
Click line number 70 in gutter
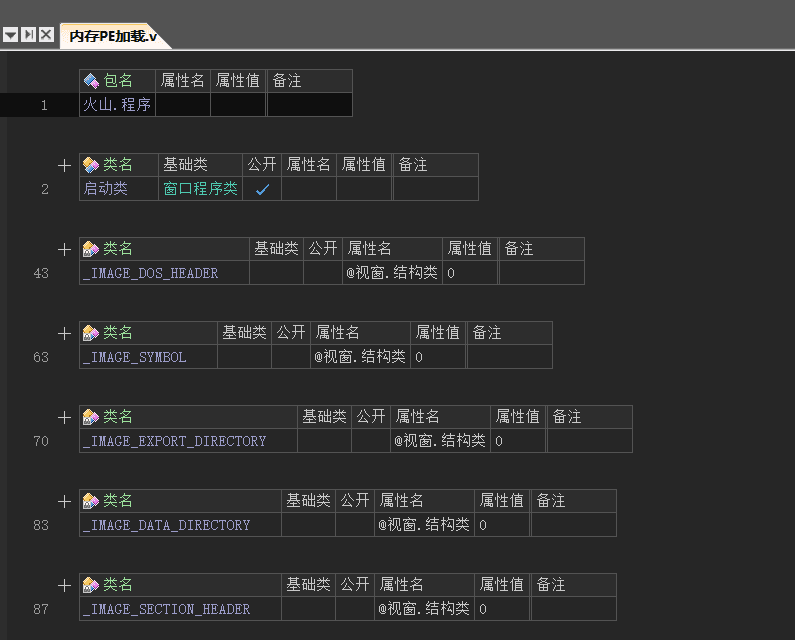[x=41, y=441]
